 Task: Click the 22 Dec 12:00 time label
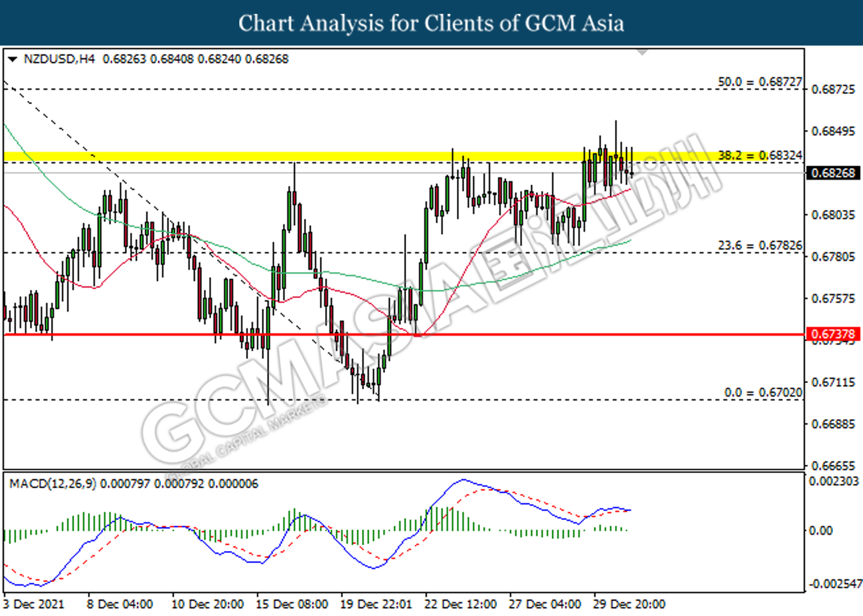click(x=460, y=604)
